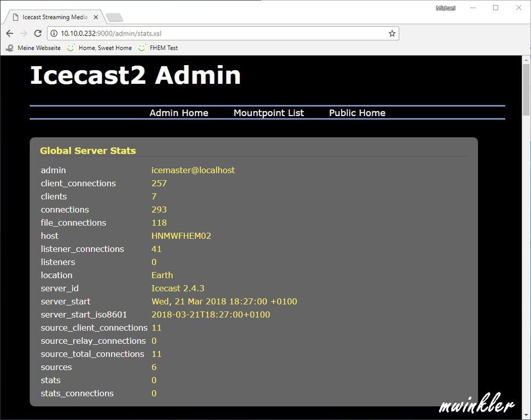This screenshot has width=531, height=420.
Task: Click the vertical scrollbar thumb
Action: [526, 90]
